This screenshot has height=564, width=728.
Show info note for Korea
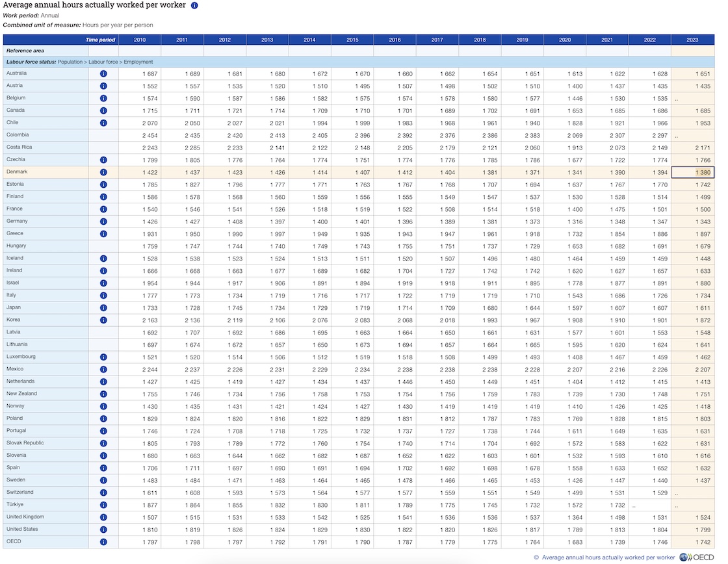coord(103,320)
